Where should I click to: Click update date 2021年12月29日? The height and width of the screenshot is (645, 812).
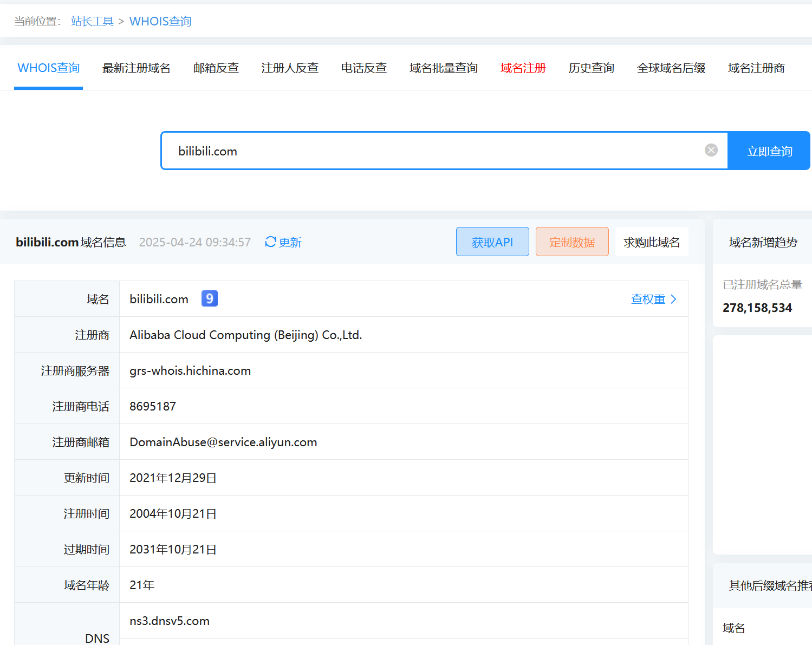tap(173, 478)
